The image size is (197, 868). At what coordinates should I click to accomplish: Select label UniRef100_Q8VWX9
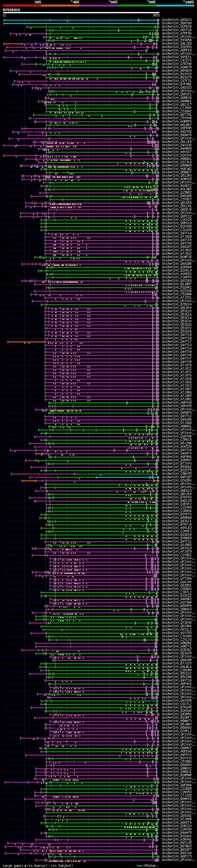(177, 71)
